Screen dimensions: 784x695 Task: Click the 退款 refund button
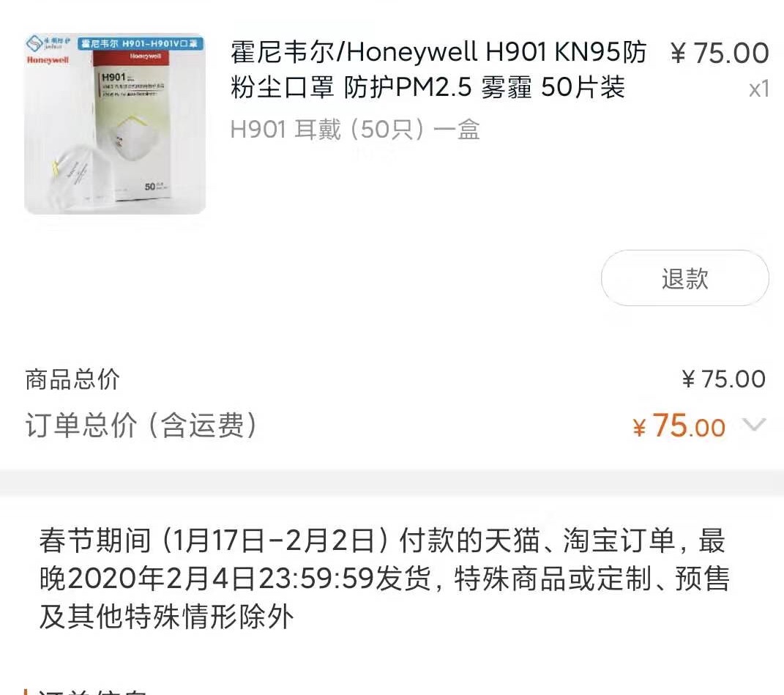684,278
